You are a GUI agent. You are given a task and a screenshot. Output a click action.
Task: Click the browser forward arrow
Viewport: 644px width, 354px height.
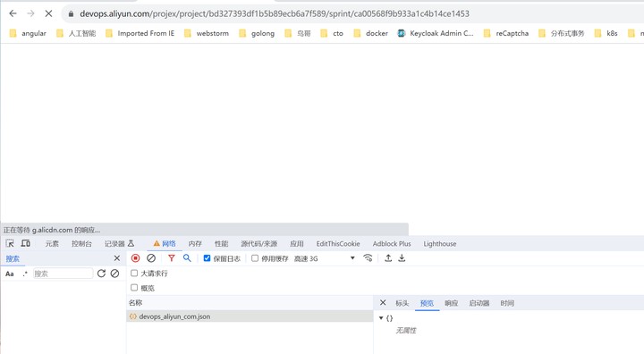pyautogui.click(x=30, y=13)
